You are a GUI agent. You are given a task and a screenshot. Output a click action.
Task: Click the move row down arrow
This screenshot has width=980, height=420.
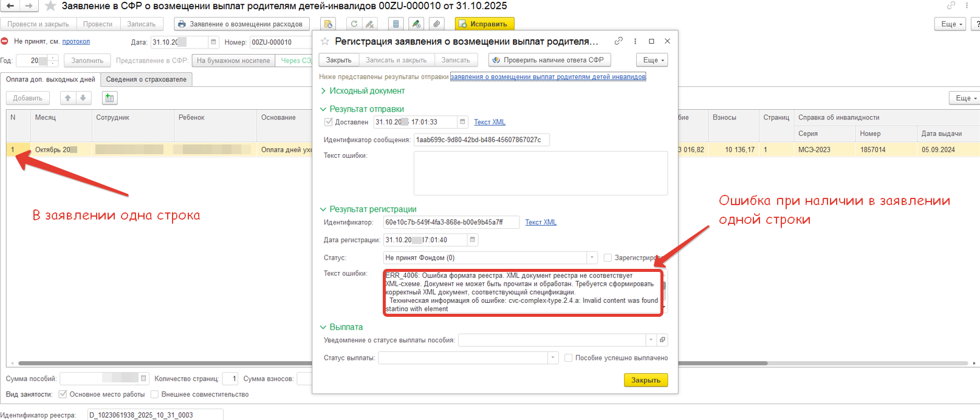(x=83, y=98)
